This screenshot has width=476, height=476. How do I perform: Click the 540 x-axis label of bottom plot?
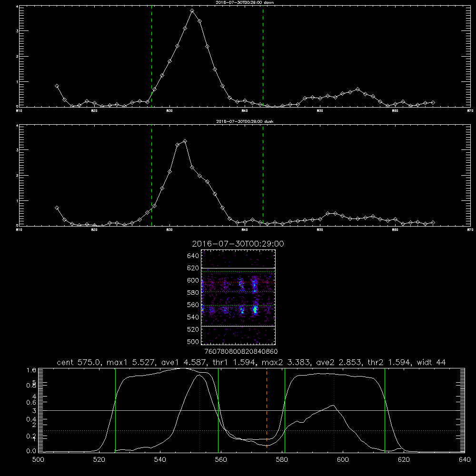160,460
